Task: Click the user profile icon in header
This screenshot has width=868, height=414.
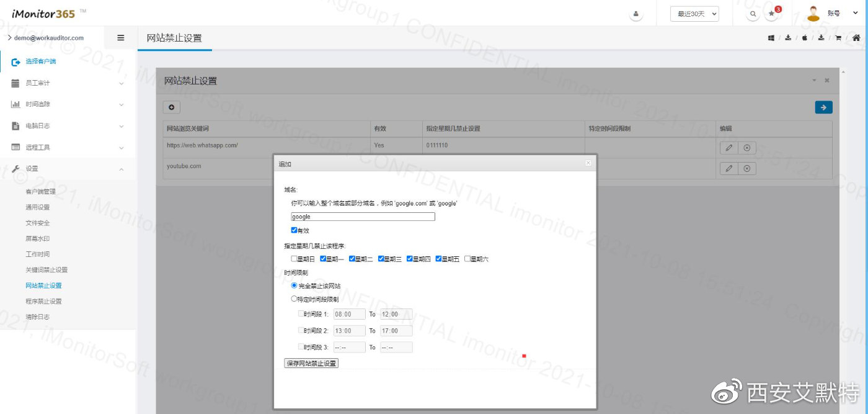Action: click(x=635, y=14)
